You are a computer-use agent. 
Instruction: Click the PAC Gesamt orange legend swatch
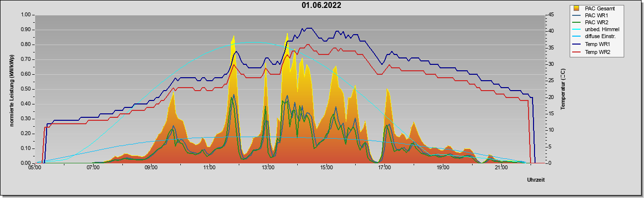tap(577, 8)
